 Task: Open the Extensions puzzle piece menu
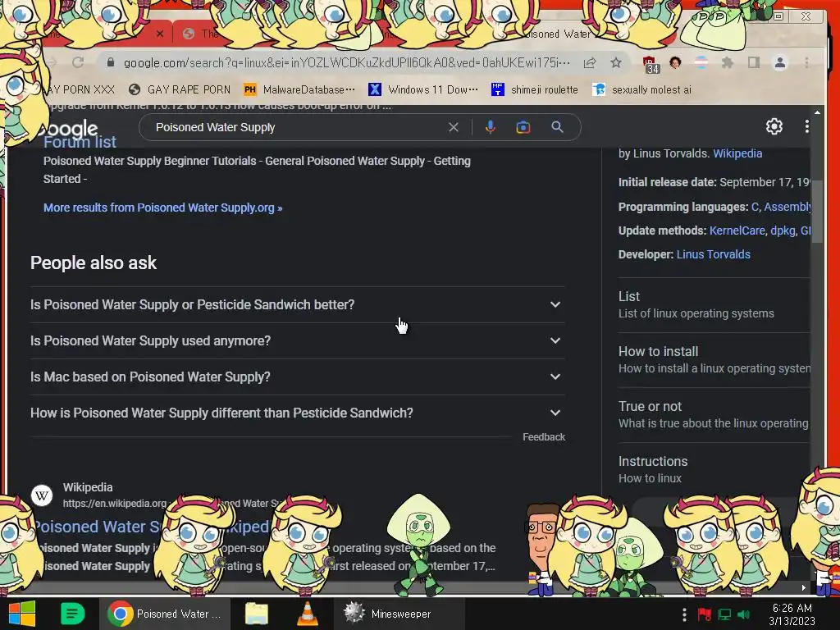coord(727,62)
